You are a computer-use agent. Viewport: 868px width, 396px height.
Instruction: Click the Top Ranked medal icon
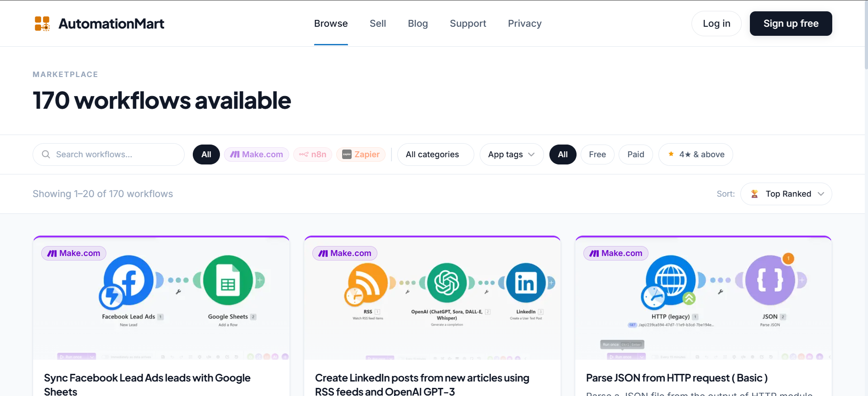(754, 194)
